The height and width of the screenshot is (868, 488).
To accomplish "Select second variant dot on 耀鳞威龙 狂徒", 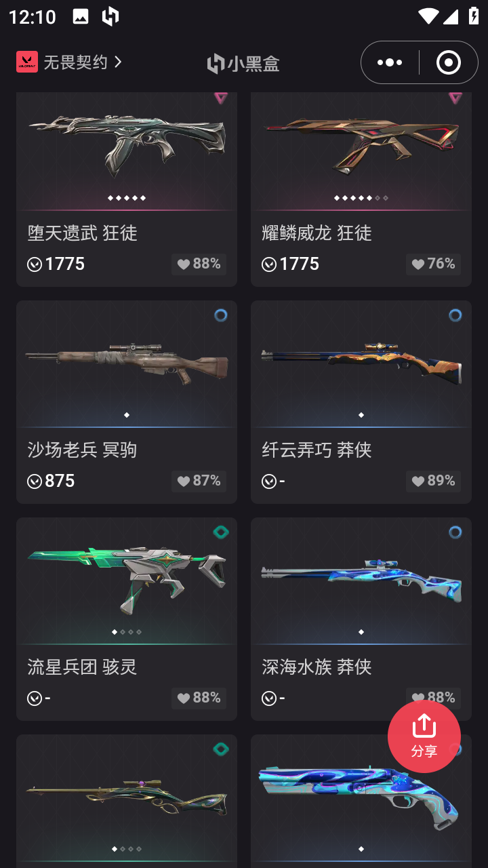I will pyautogui.click(x=345, y=198).
